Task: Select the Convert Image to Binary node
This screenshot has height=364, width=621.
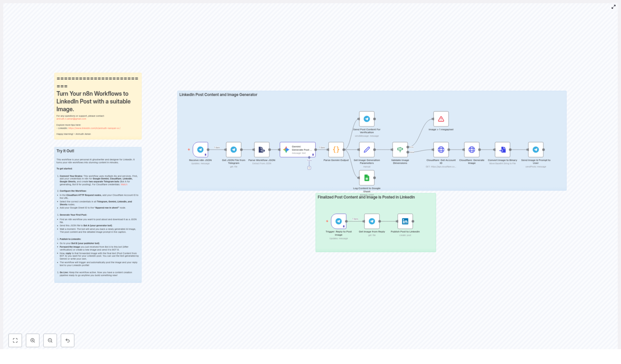Action: [x=502, y=149]
